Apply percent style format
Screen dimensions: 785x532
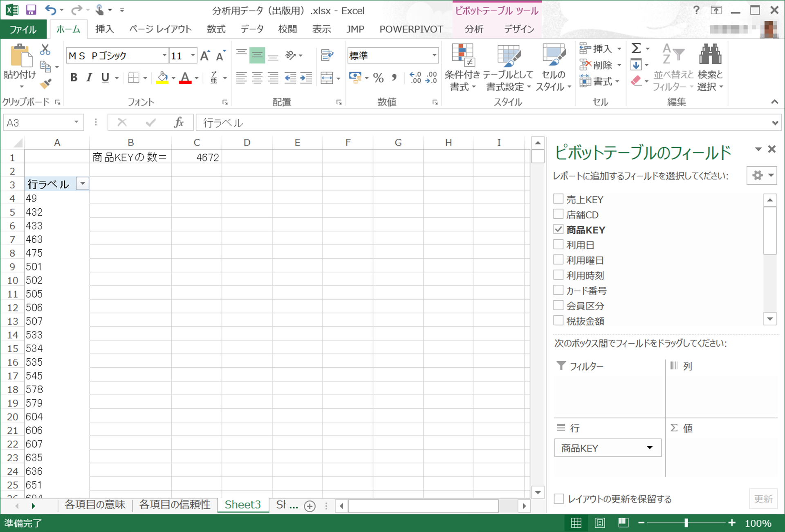pyautogui.click(x=379, y=78)
